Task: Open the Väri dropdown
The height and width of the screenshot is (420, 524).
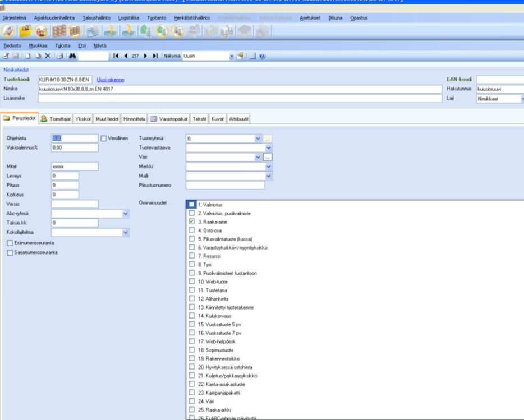Action: tap(258, 157)
